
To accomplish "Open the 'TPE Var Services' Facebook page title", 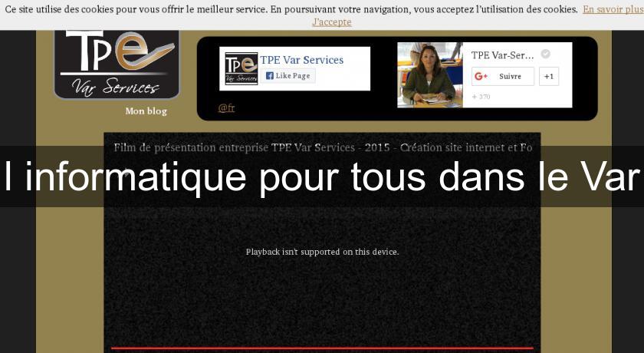I will (x=301, y=60).
